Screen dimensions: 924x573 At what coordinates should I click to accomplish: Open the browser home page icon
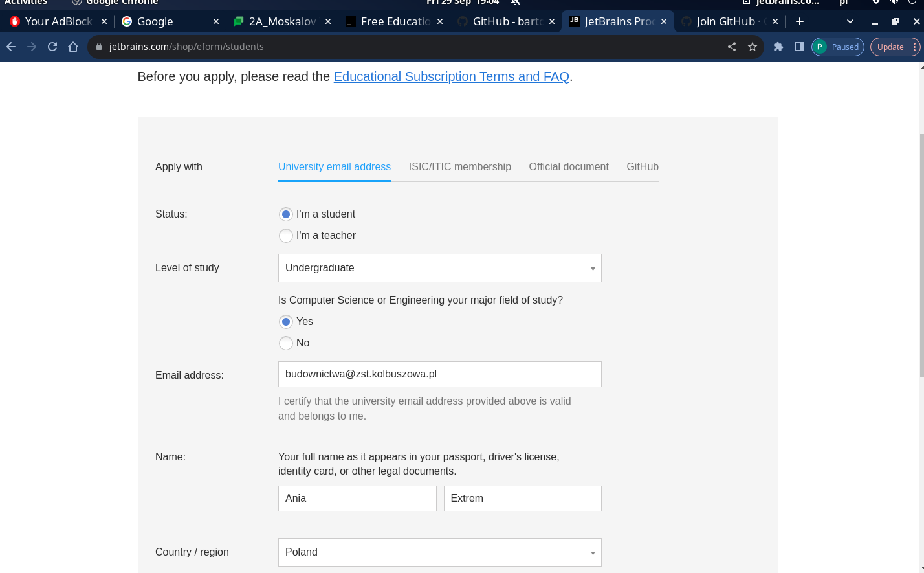click(x=73, y=47)
